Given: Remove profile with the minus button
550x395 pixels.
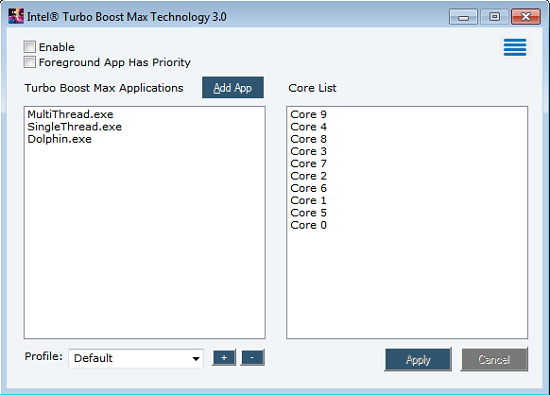Looking at the screenshot, I should click(252, 358).
